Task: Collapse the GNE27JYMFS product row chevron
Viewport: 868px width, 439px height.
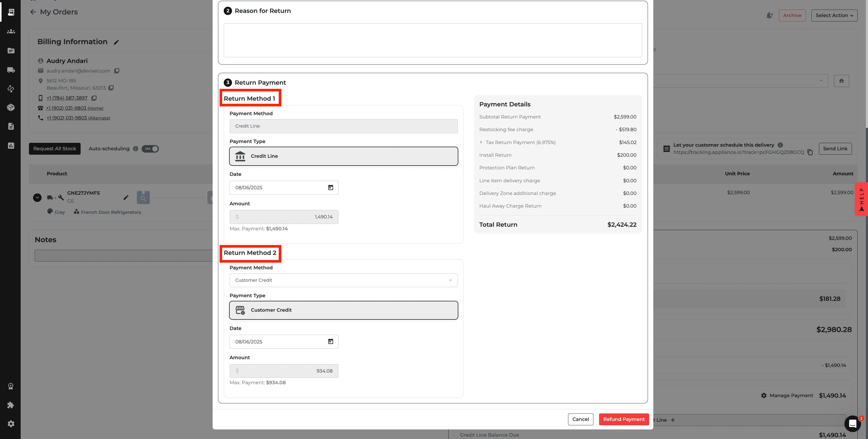Action: (x=37, y=198)
